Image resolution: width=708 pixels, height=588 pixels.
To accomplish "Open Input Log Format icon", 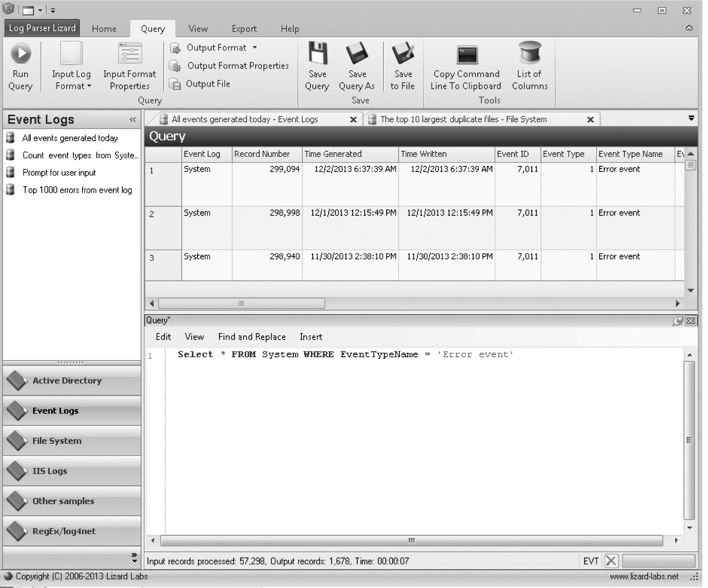I will pos(71,53).
